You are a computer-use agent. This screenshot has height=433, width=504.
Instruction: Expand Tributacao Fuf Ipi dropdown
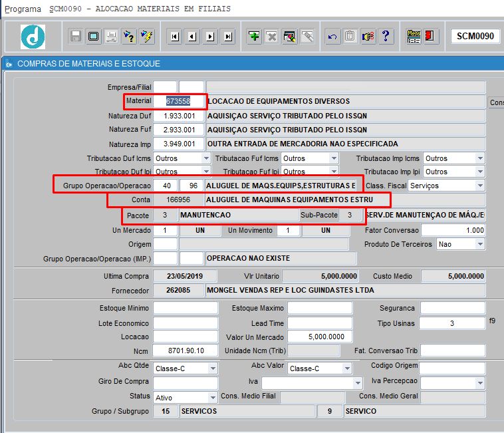tap(334, 171)
